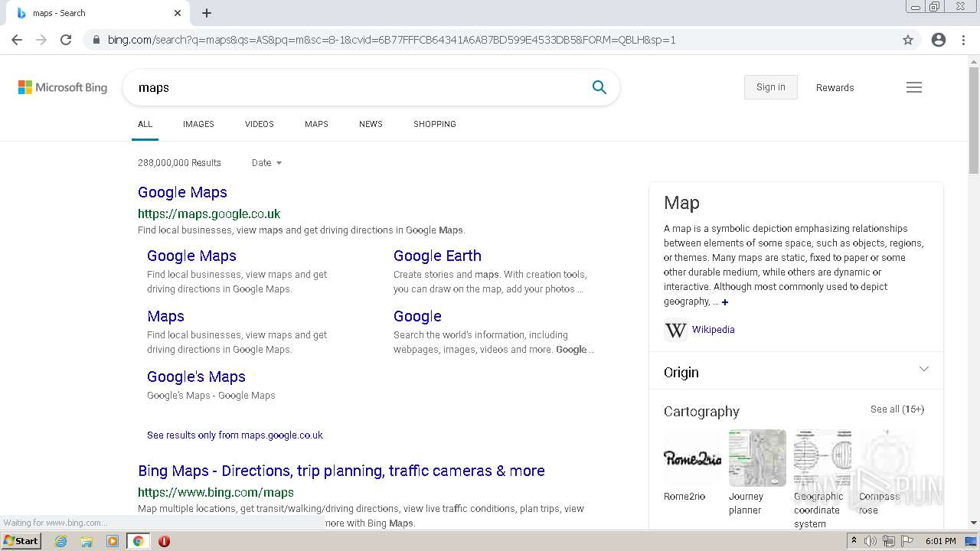
Task: Switch to the ALL results tab
Action: 145,124
